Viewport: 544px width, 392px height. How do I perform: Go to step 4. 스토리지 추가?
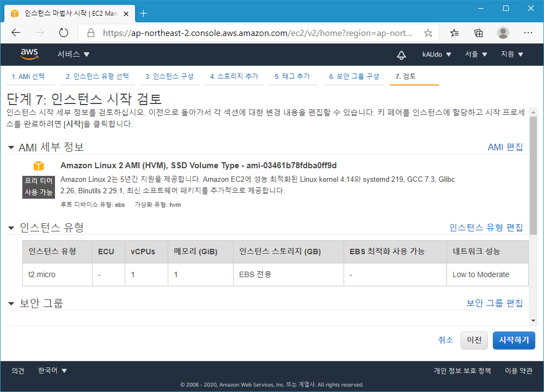point(234,76)
